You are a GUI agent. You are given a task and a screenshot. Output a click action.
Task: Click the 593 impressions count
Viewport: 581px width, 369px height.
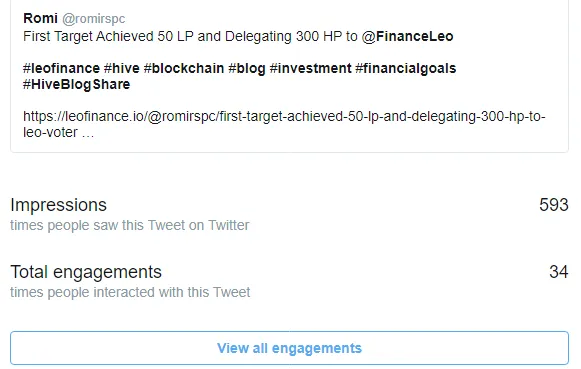pos(554,205)
